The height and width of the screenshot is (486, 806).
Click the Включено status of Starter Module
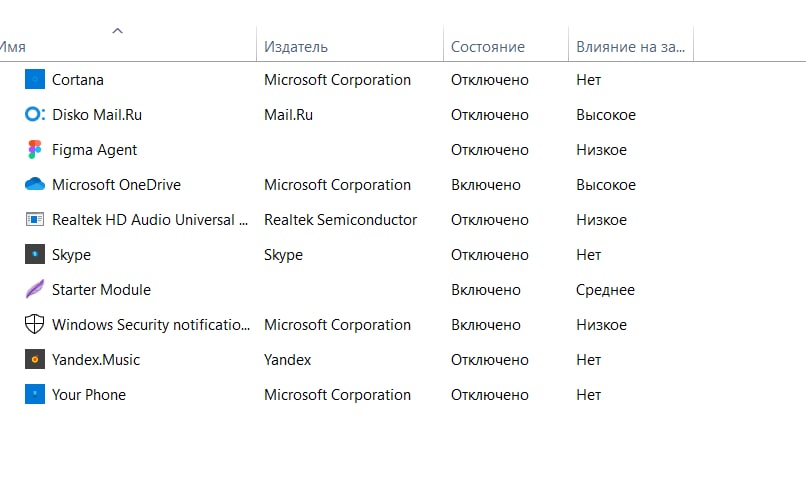486,290
